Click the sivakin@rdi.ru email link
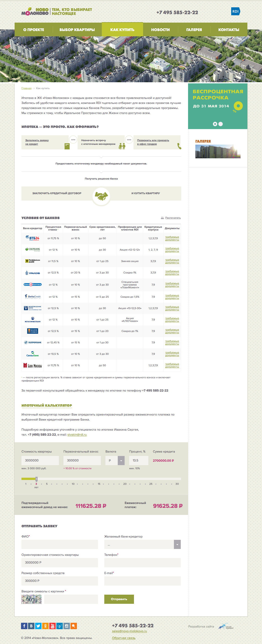Screen dimensions: 262x644 [x=77, y=435]
